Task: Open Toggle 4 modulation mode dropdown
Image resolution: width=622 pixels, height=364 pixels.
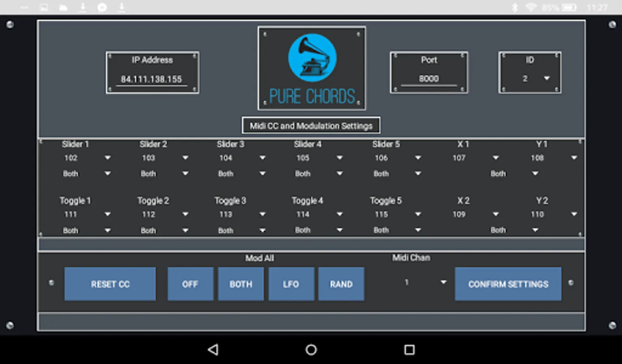Action: click(319, 230)
